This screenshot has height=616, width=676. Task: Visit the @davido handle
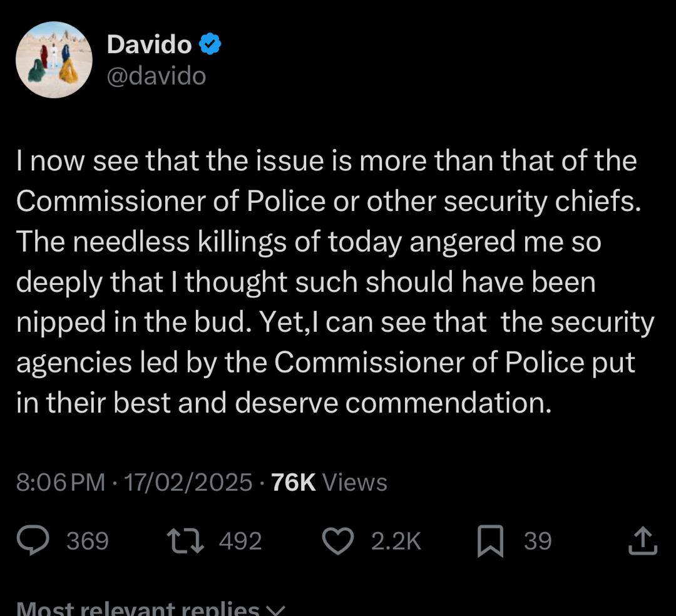coord(156,76)
